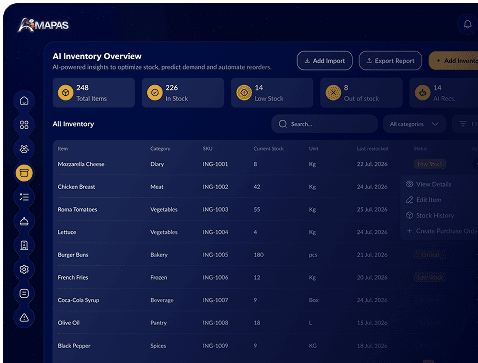Open the Filter button
This screenshot has height=363, width=478.
click(465, 124)
